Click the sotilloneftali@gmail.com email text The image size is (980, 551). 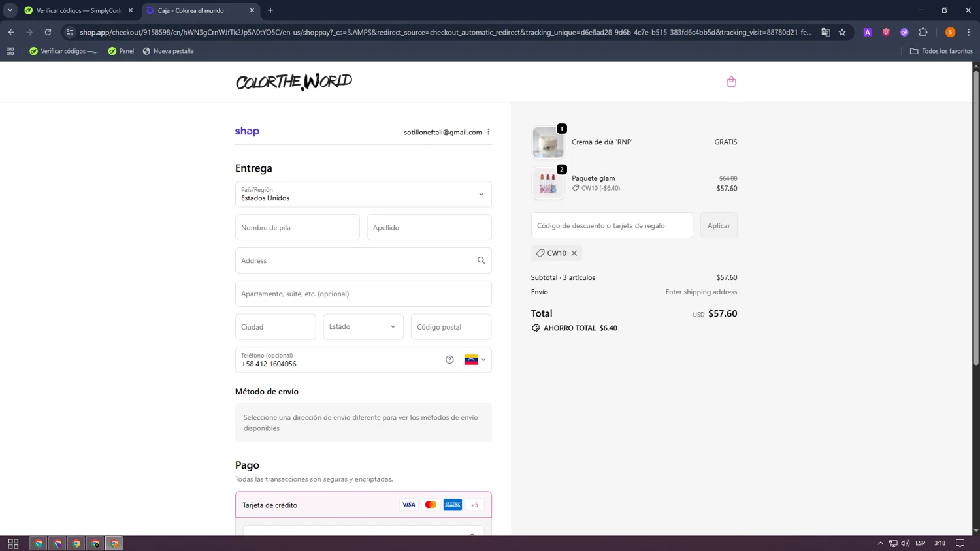coord(443,132)
